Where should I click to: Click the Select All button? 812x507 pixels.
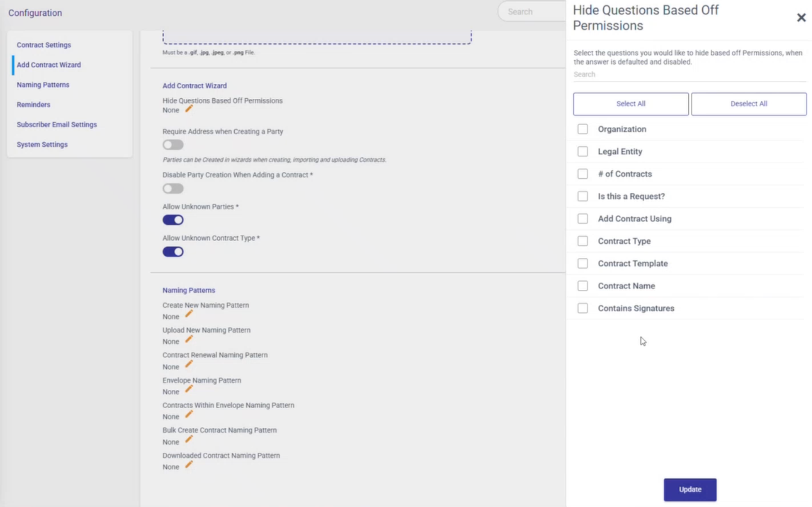(x=630, y=104)
